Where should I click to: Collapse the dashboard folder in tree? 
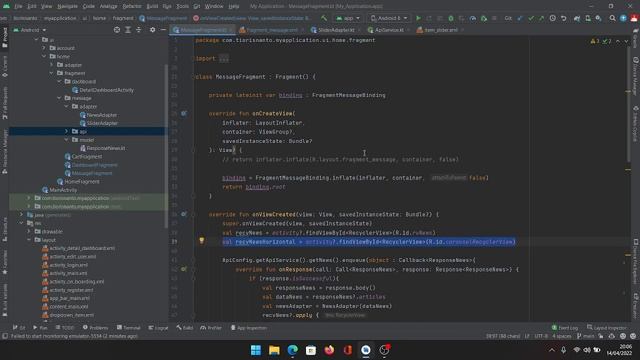coord(59,81)
